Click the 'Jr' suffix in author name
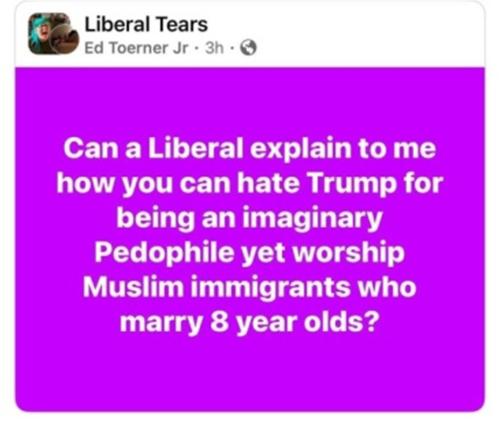 pyautogui.click(x=180, y=48)
